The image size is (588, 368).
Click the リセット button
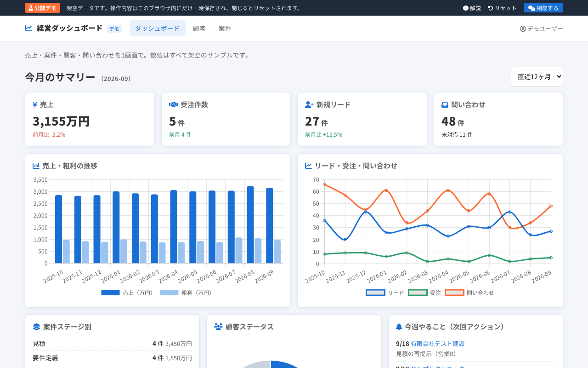[502, 8]
